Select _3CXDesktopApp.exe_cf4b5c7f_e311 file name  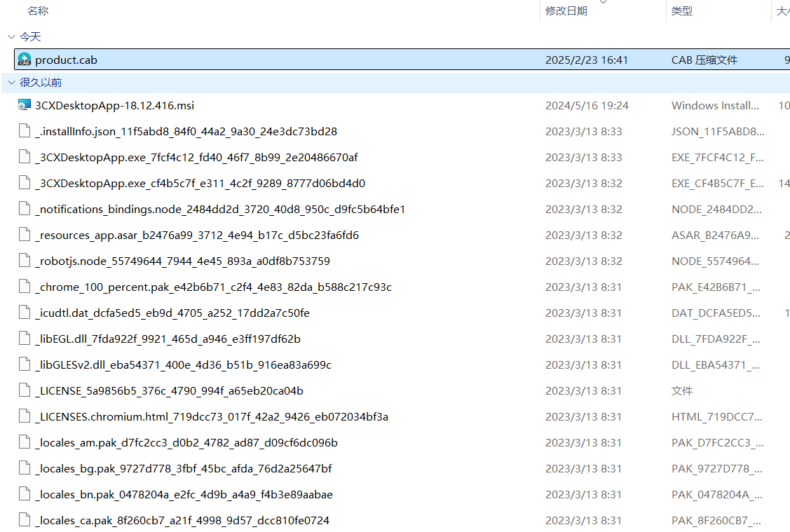(200, 184)
